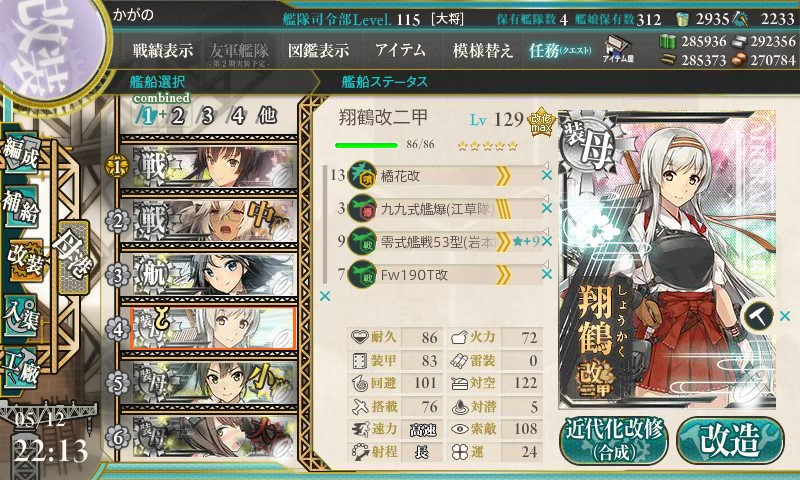800x480 pixels.
Task: Open the 他 other ships tab
Action: click(x=267, y=116)
